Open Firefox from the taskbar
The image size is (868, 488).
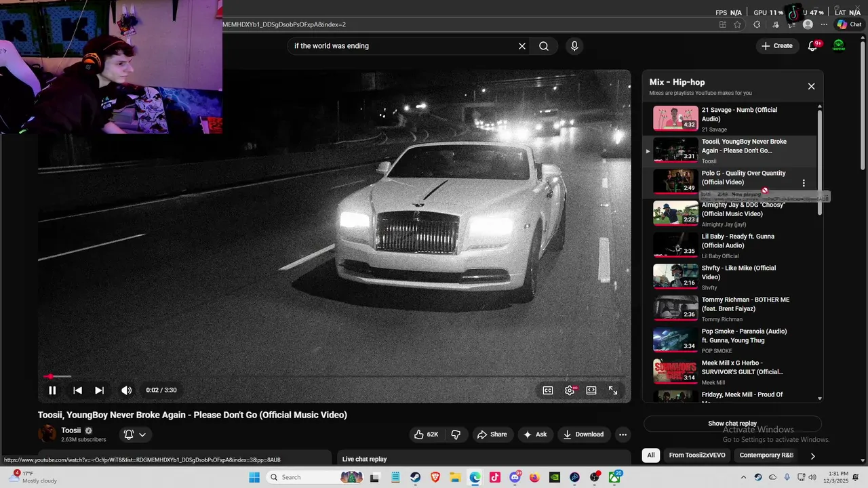(x=534, y=477)
